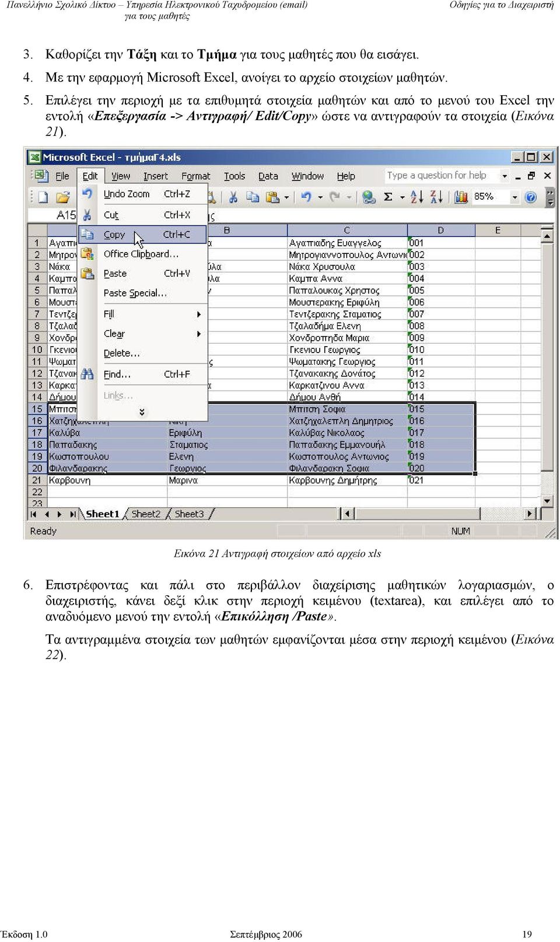Select the Sheet1 tab
This screenshot has width=560, height=942.
(102, 514)
